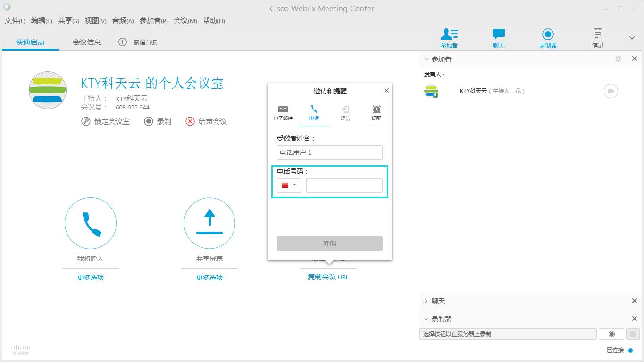644x362 pixels.
Task: Expand more panel options chevron
Action: click(x=632, y=38)
